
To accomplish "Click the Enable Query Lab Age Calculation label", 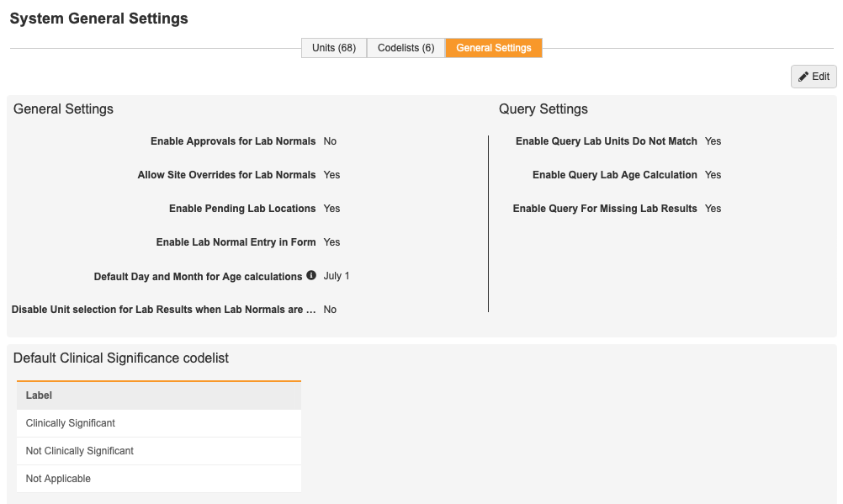I will coord(614,175).
